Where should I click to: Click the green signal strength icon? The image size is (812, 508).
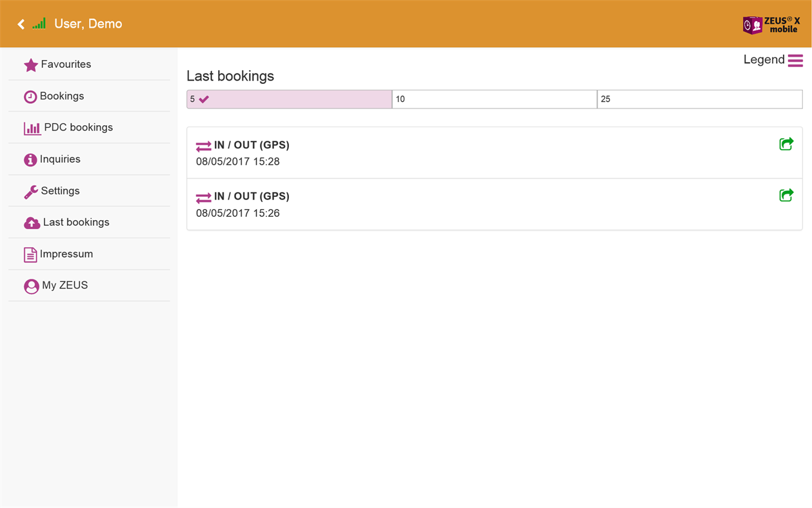(39, 24)
